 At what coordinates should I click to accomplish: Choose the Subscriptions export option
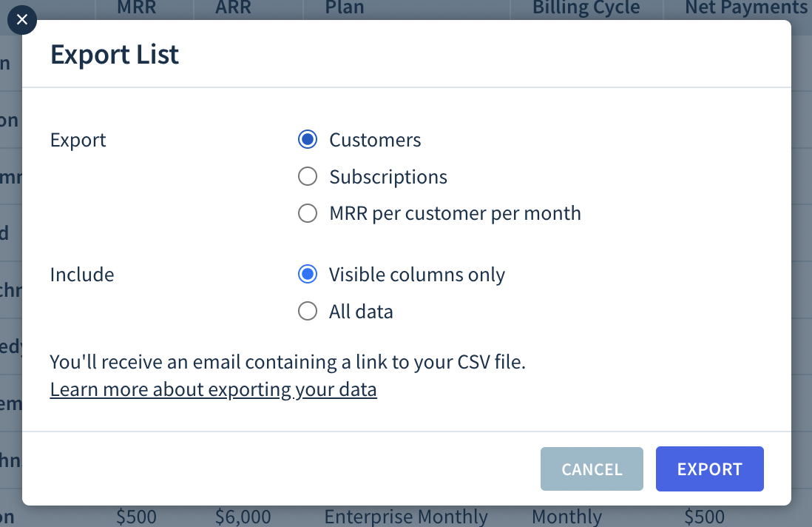[308, 176]
